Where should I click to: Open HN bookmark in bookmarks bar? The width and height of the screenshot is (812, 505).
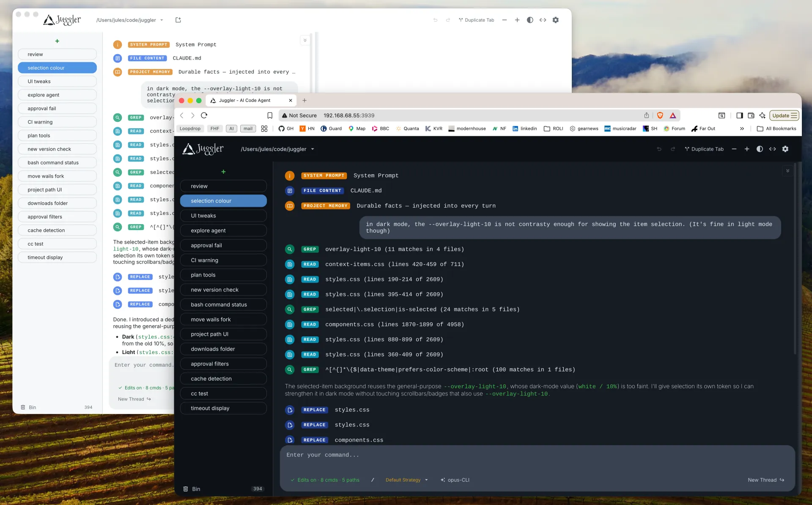click(307, 129)
